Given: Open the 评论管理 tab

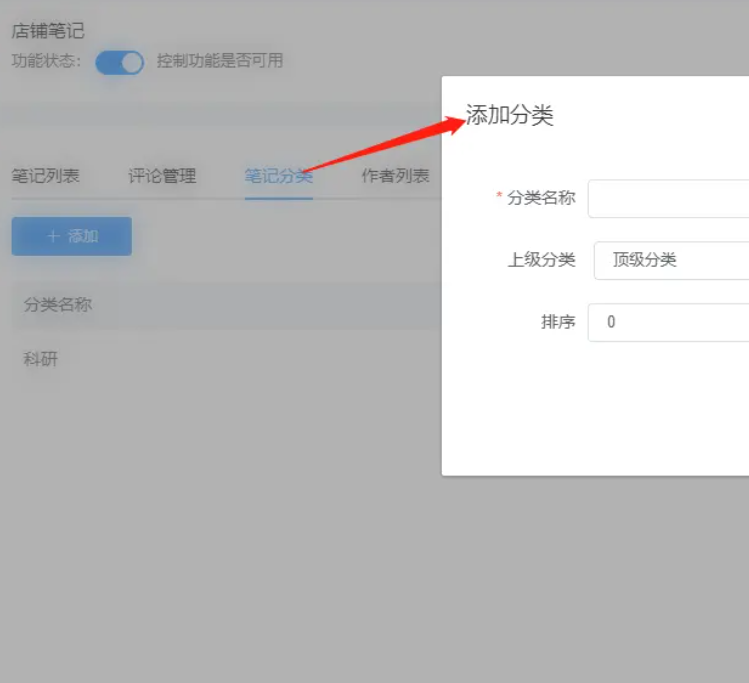Looking at the screenshot, I should pos(162,176).
